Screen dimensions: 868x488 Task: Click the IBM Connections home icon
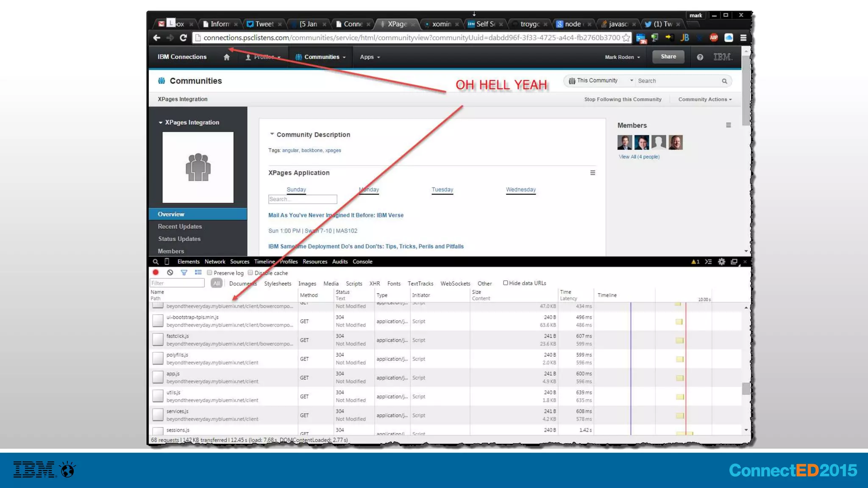pos(227,57)
